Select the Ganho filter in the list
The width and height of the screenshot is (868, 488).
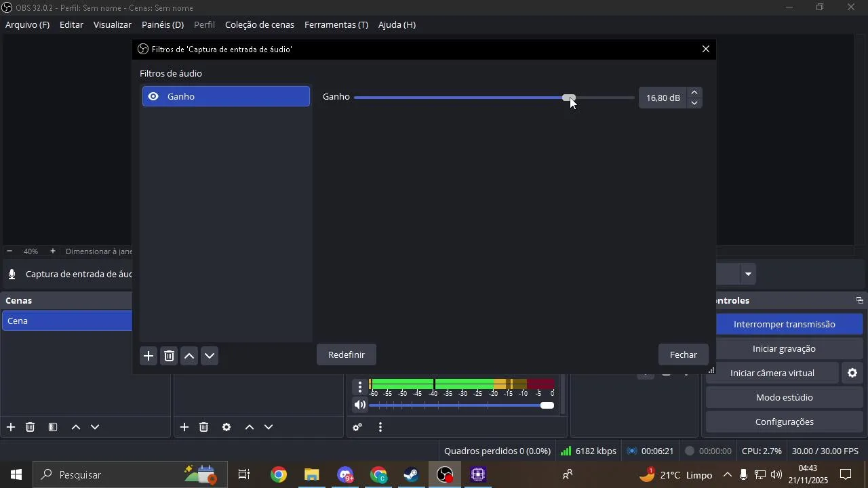(226, 96)
